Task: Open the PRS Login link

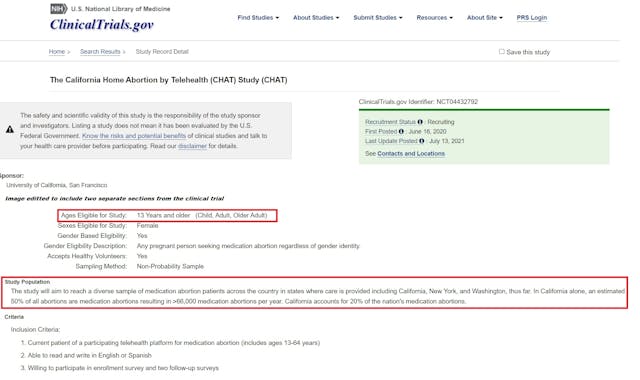Action: click(x=531, y=18)
